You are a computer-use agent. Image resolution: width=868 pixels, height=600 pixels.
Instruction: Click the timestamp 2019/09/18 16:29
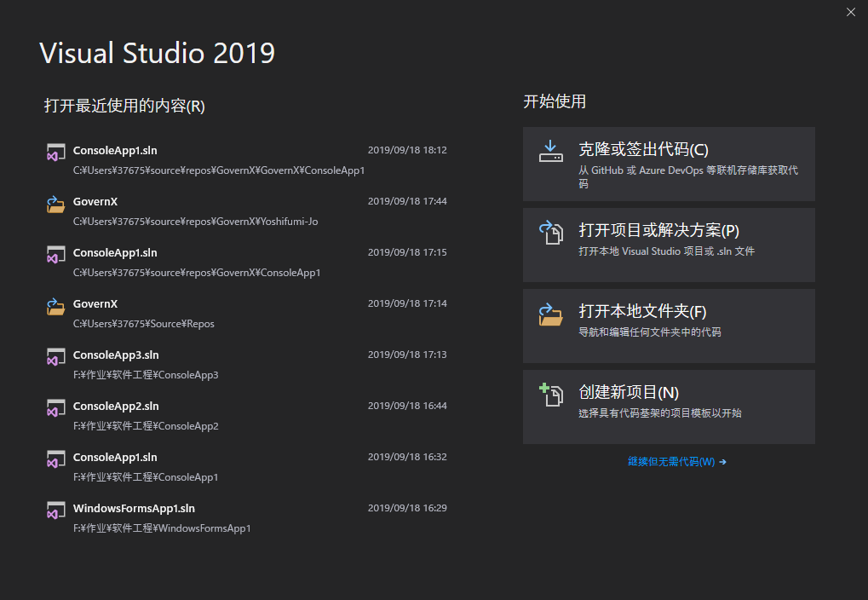click(407, 508)
